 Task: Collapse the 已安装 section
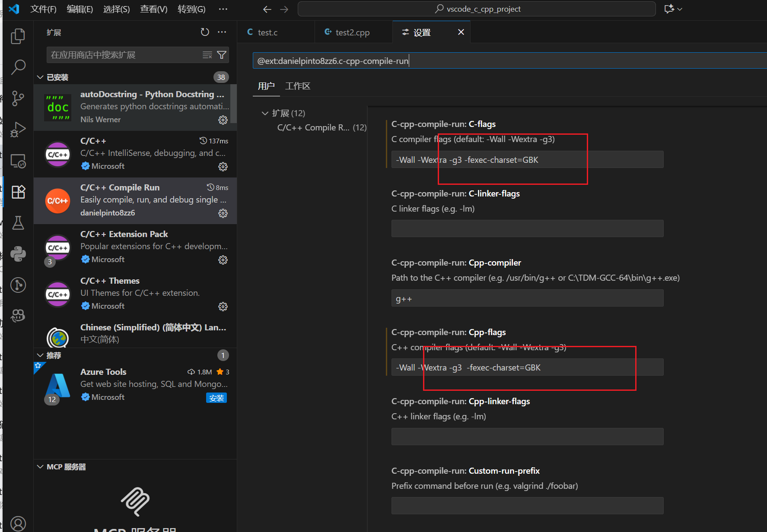[40, 77]
